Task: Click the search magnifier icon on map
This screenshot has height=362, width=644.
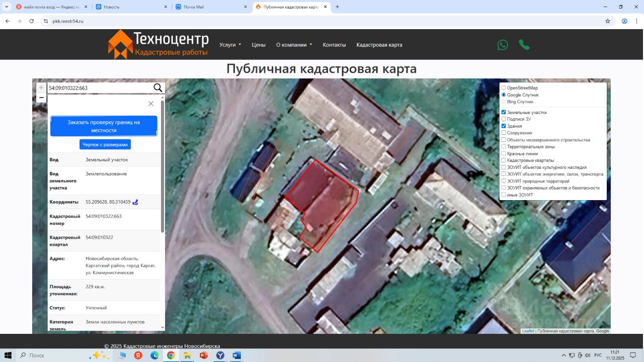Action: coord(158,88)
